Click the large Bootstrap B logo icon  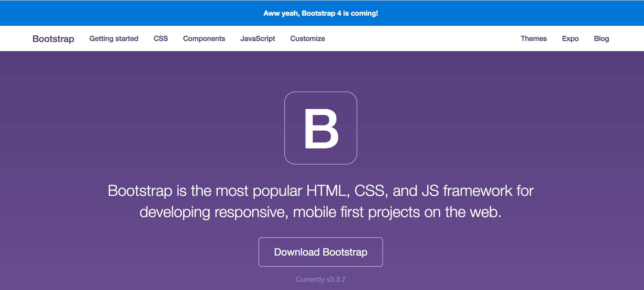[x=321, y=128]
